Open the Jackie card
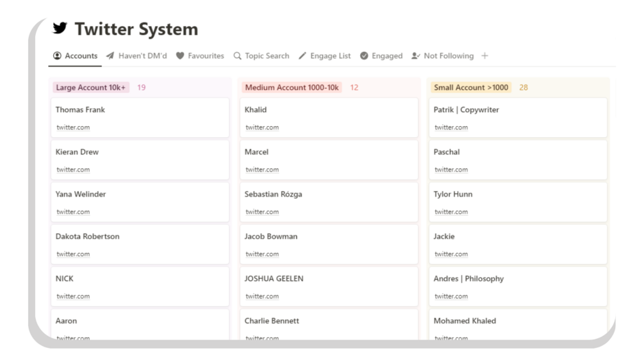Viewport: 644px width, 362px height. pyautogui.click(x=518, y=245)
